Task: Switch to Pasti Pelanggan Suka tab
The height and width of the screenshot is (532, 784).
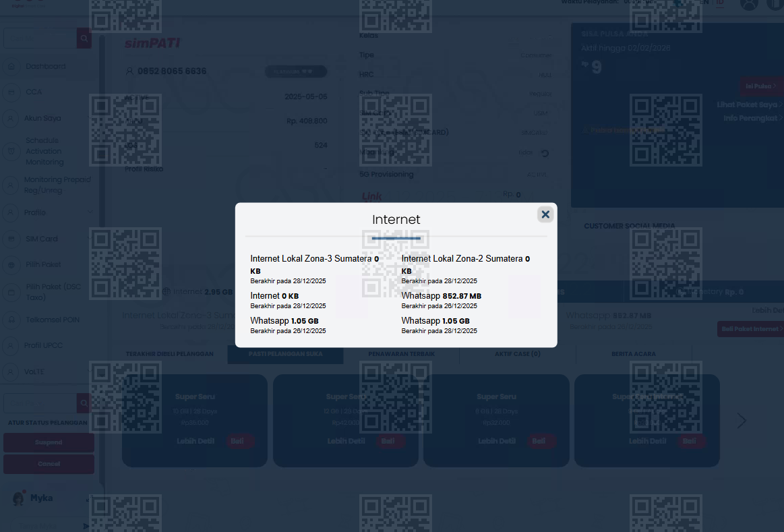Action: pos(286,354)
